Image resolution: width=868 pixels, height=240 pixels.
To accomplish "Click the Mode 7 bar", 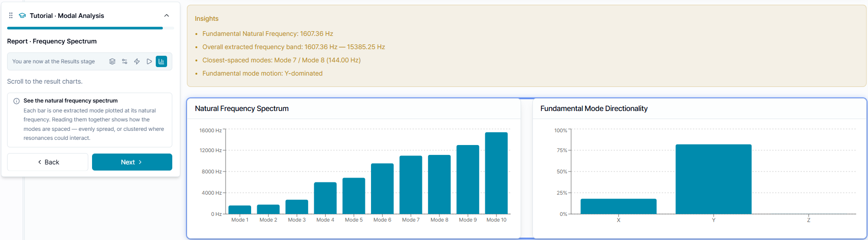I will [411, 185].
